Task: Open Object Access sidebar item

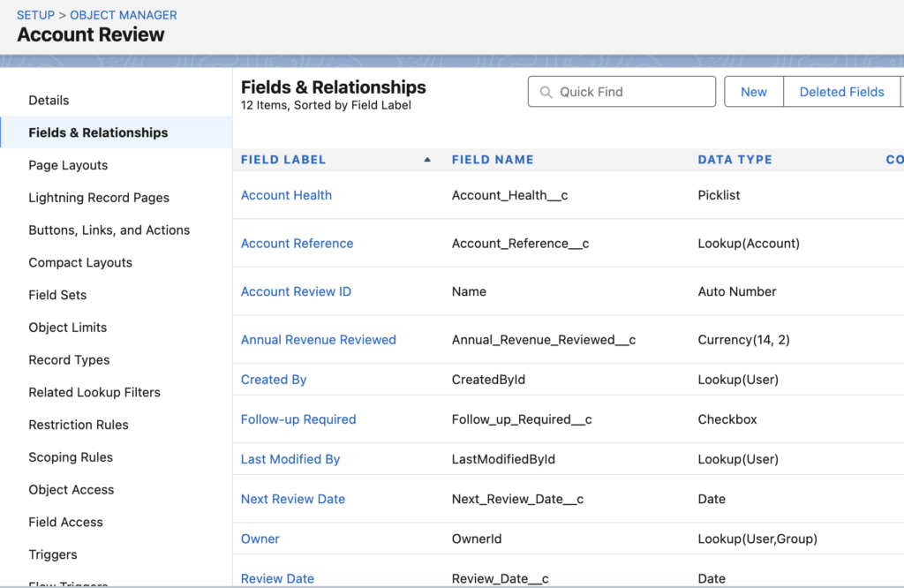Action: click(x=72, y=489)
